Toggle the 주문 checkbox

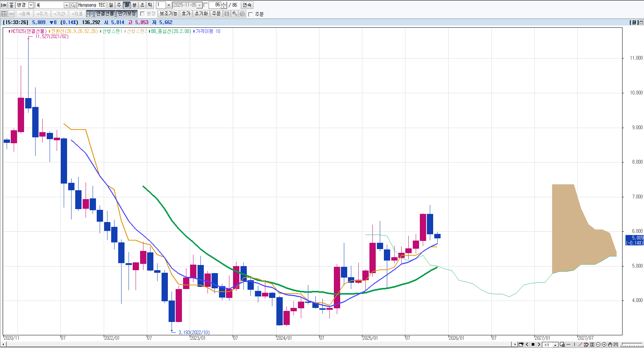[x=250, y=14]
